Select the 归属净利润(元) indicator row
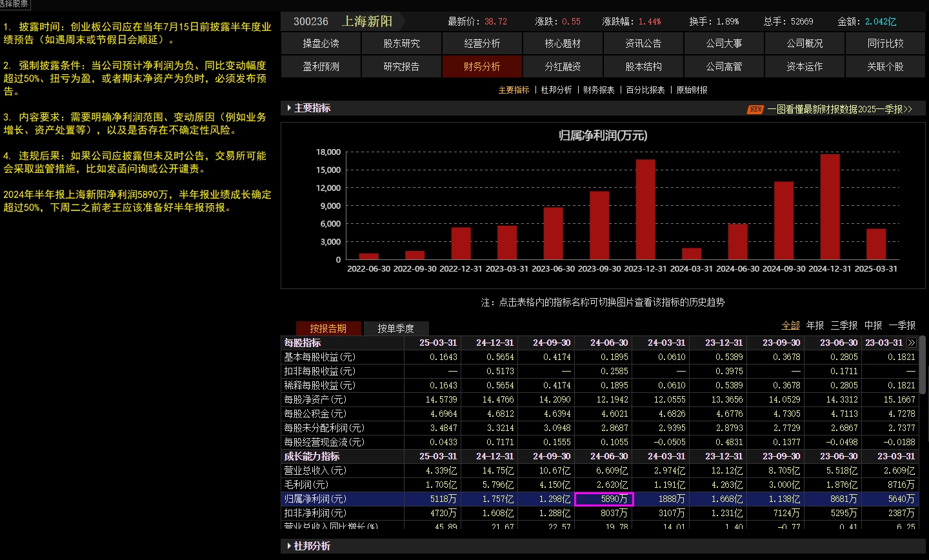This screenshot has width=929, height=560. pyautogui.click(x=599, y=499)
